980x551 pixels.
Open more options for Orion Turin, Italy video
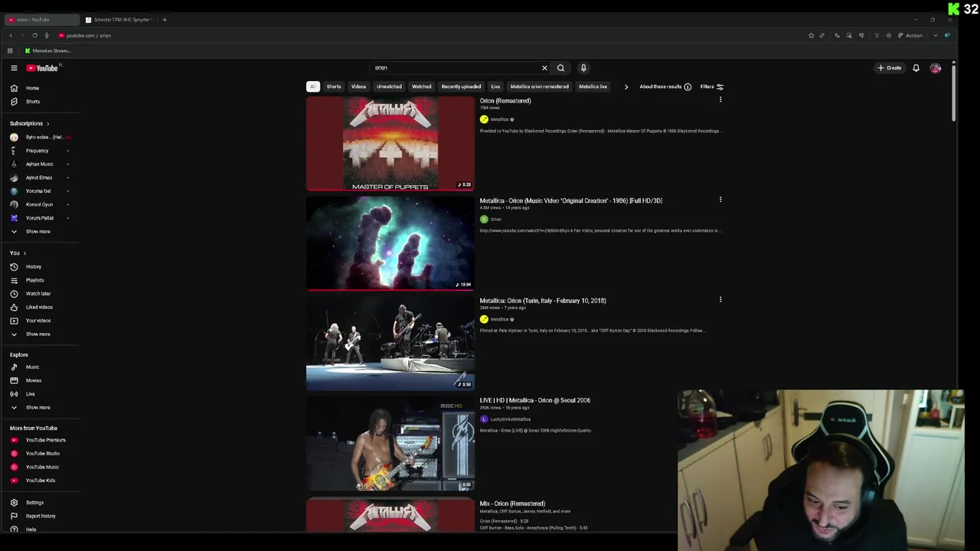point(720,300)
